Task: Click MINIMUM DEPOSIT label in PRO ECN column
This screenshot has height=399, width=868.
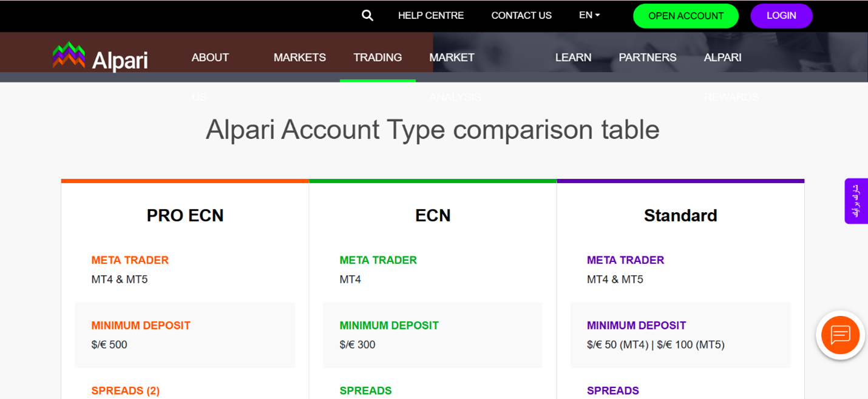Action: (141, 326)
